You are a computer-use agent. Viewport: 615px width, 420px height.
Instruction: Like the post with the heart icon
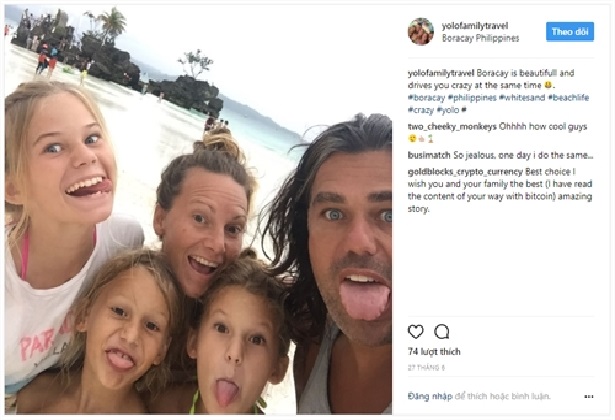(415, 332)
